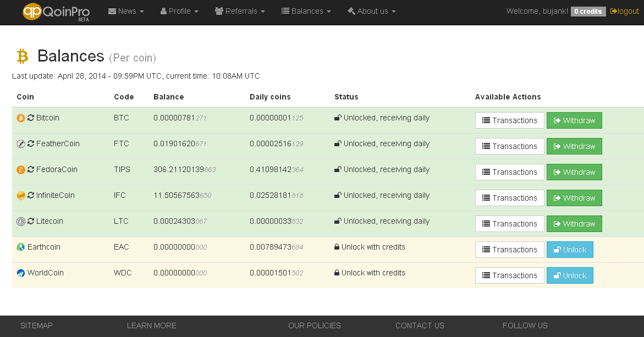View Transactions for WorldCoin
This screenshot has width=644, height=337.
(x=510, y=276)
